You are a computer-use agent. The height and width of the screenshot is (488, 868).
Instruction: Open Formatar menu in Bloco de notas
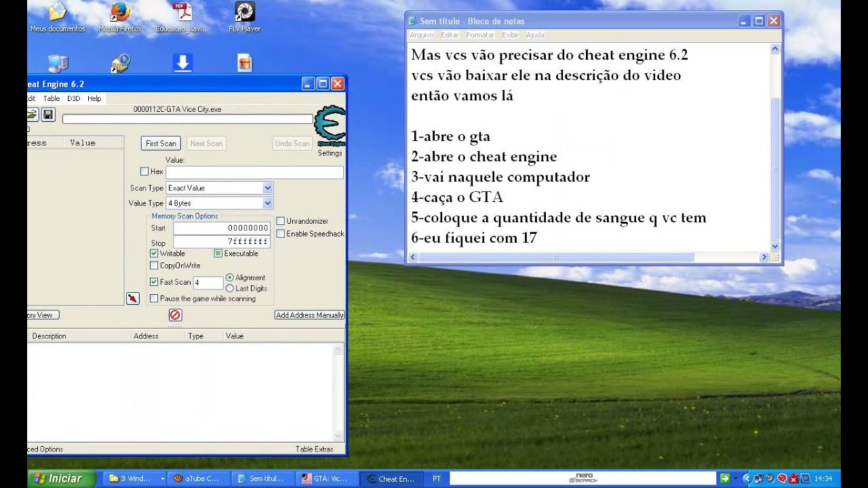pos(480,35)
